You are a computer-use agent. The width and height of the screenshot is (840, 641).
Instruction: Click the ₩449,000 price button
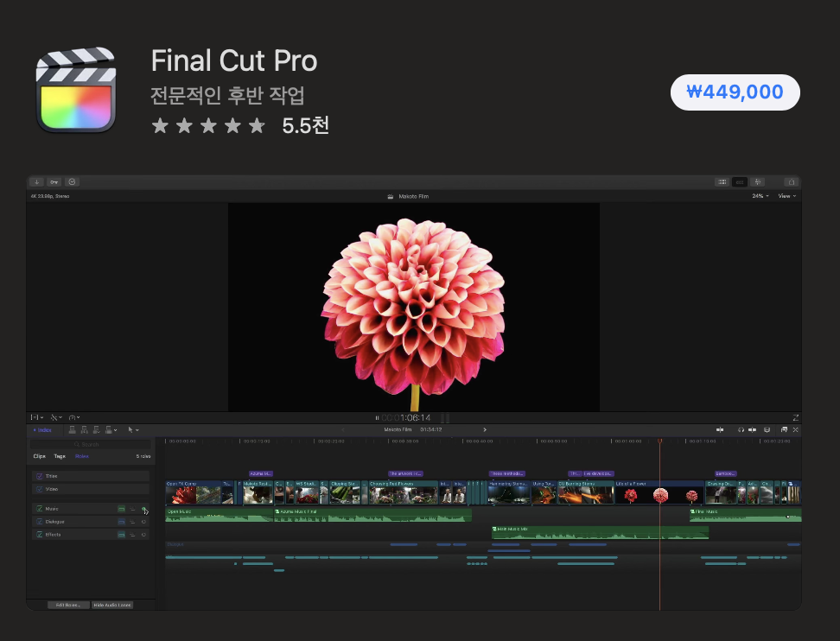point(735,92)
